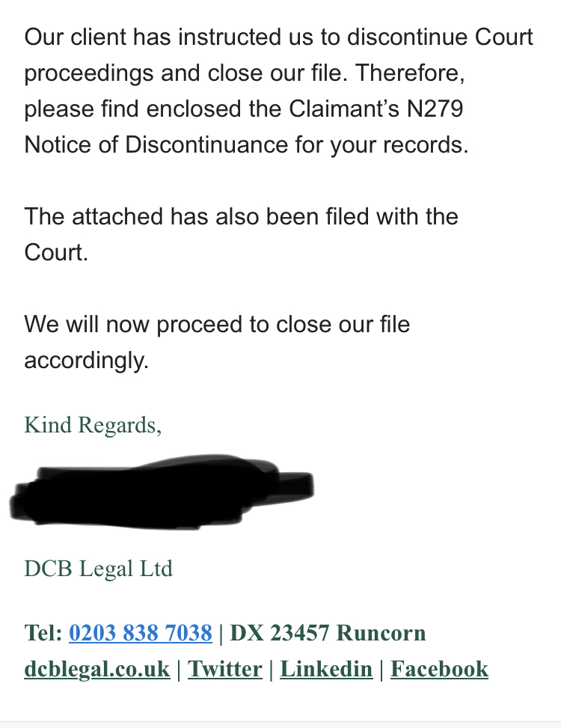Image resolution: width=561 pixels, height=728 pixels.
Task: Open the dcblegal.co.uk website link
Action: click(x=97, y=669)
